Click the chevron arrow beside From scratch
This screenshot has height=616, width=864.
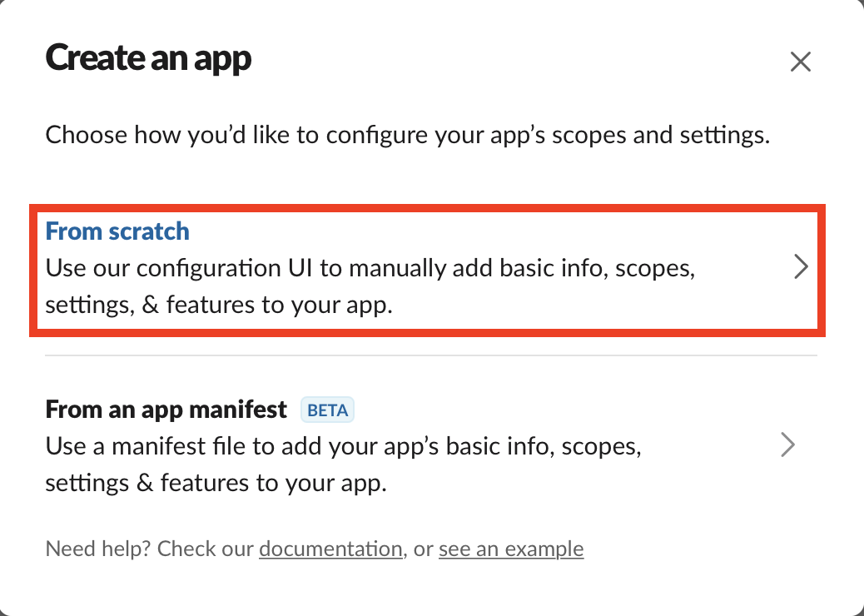(801, 266)
